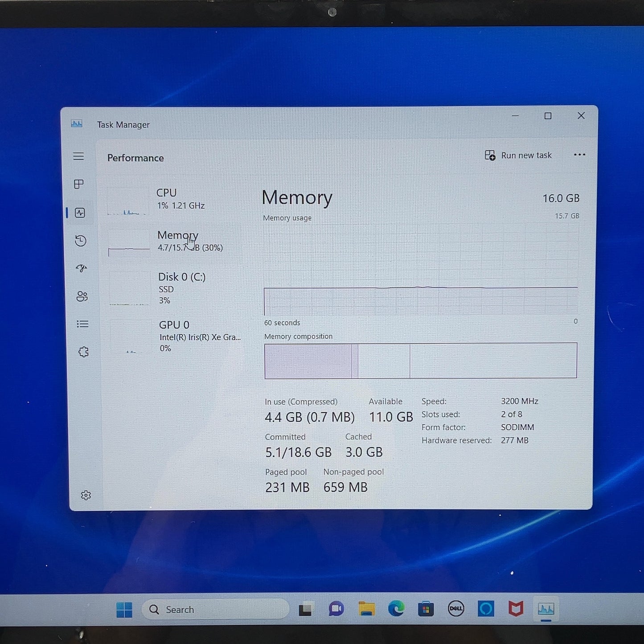644x644 pixels.
Task: Open the Details list sidebar icon
Action: click(x=82, y=324)
